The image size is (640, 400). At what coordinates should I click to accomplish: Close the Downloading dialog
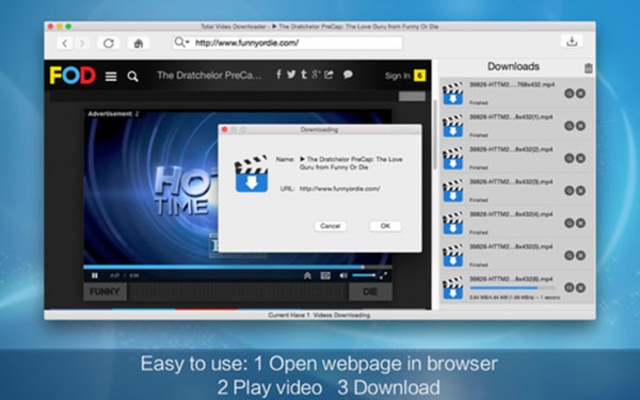224,130
